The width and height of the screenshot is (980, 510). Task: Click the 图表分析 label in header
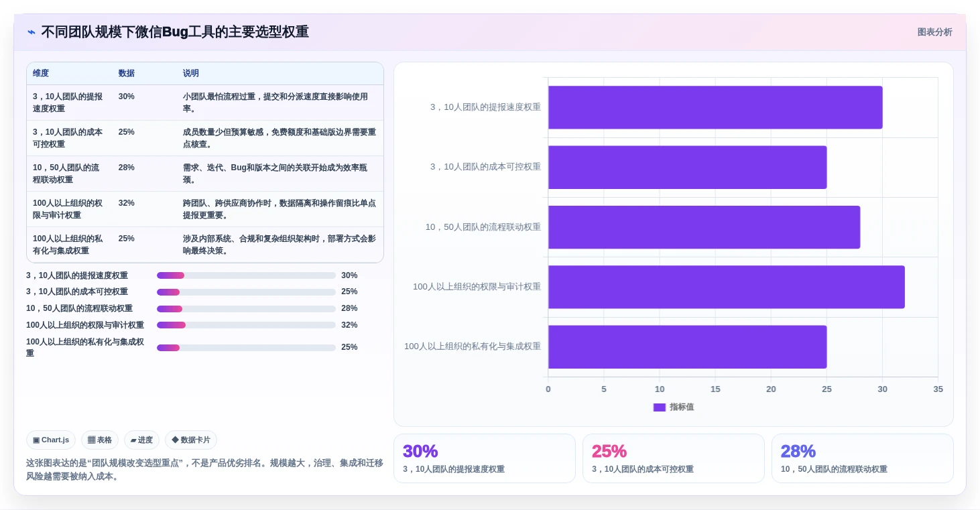pyautogui.click(x=934, y=32)
